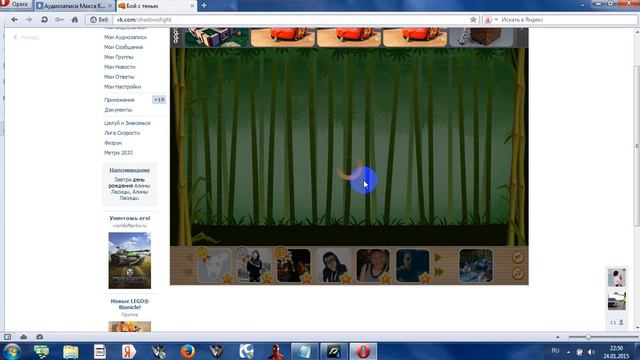
Task: Click the World of Tanks ad image
Action: click(129, 260)
